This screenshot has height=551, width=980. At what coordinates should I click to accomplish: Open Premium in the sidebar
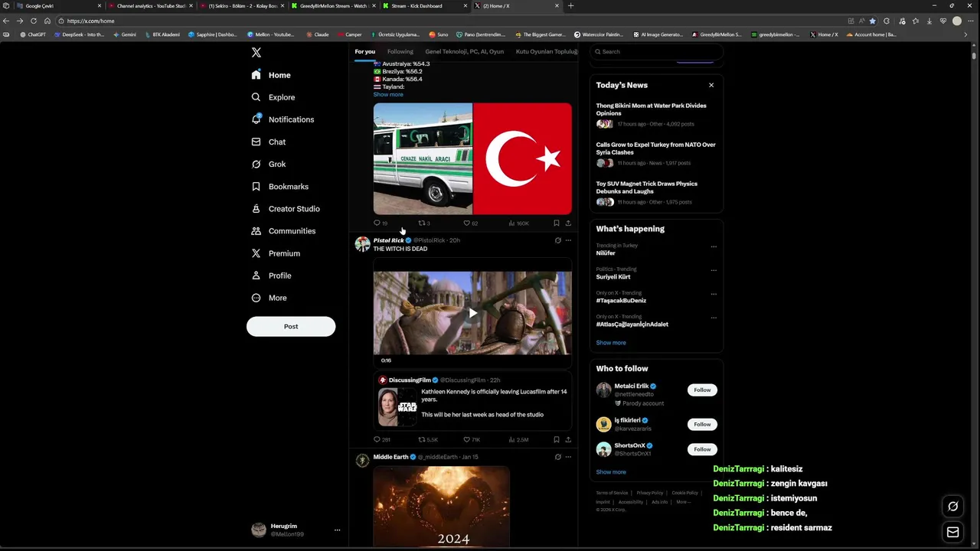point(276,253)
